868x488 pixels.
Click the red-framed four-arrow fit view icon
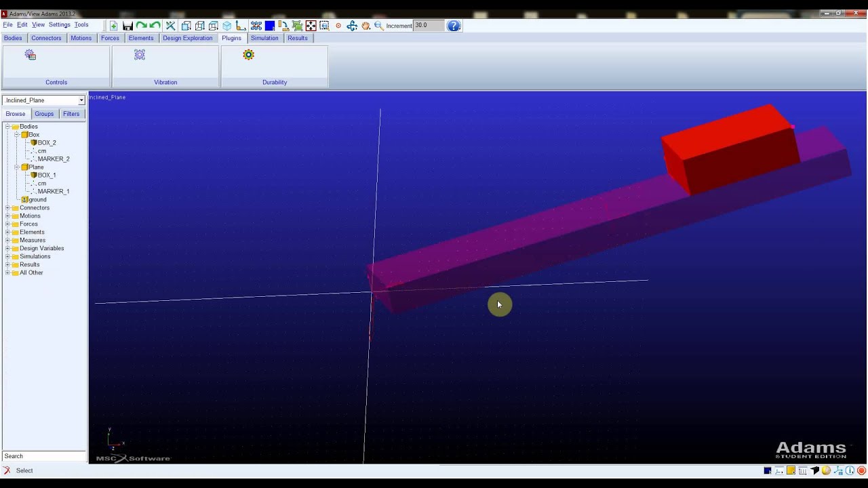[311, 26]
